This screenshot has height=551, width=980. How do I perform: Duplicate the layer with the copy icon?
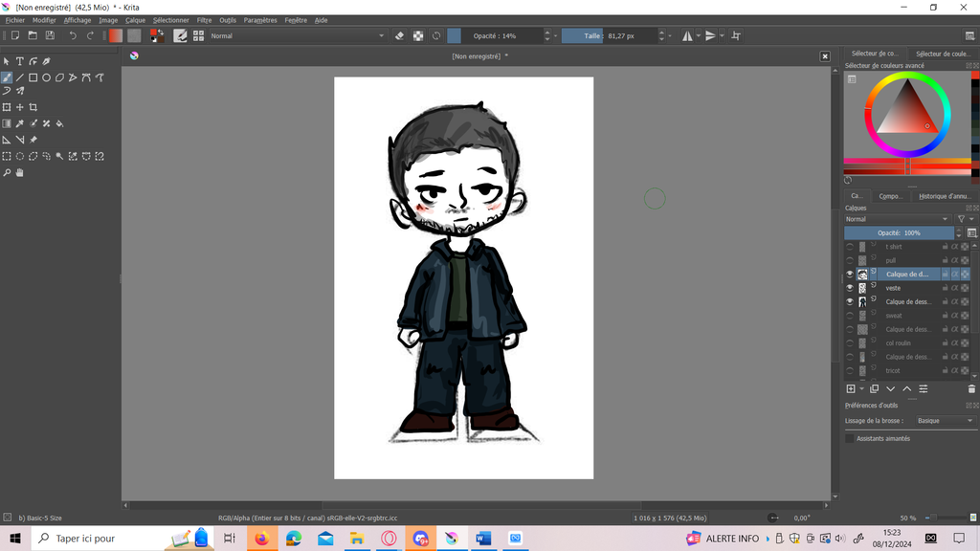(874, 388)
